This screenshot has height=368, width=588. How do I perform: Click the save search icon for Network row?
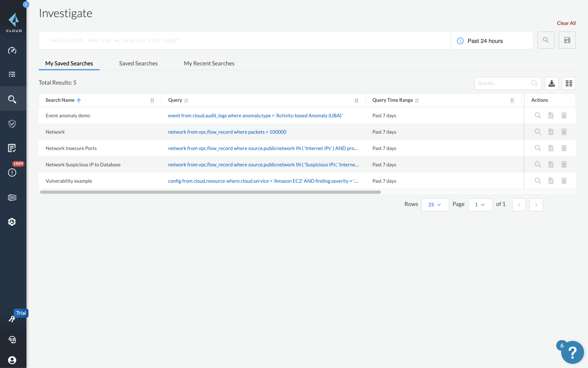[551, 132]
